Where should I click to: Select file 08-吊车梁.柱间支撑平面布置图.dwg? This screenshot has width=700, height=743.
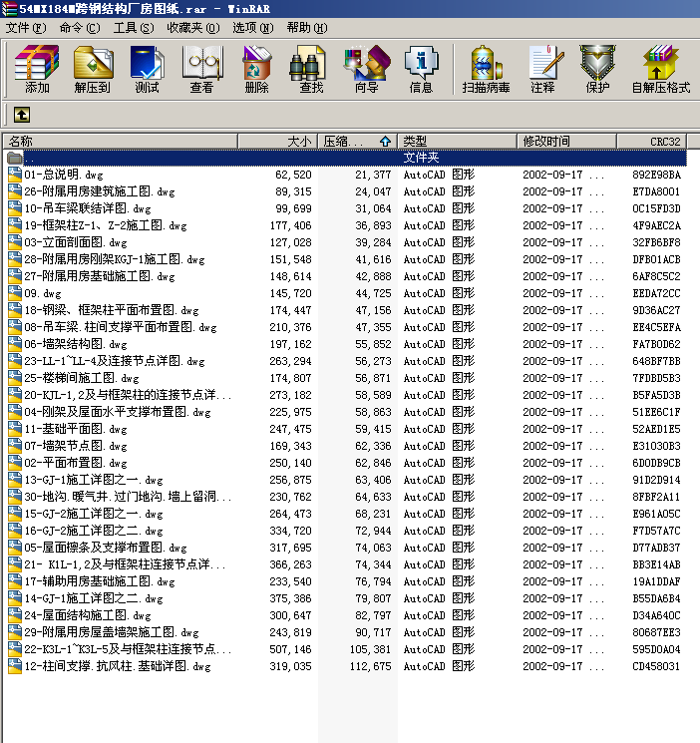coord(121,327)
